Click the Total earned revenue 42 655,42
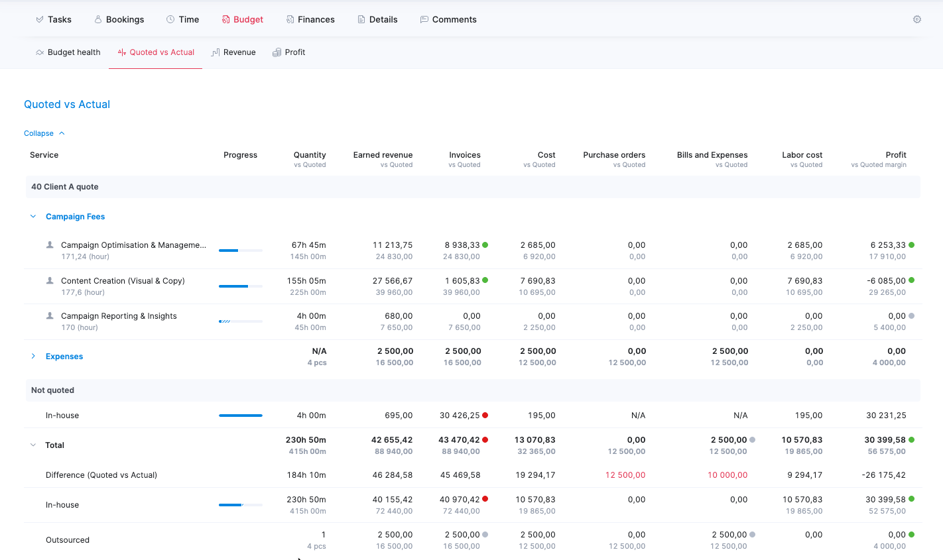The width and height of the screenshot is (943, 560). click(392, 440)
